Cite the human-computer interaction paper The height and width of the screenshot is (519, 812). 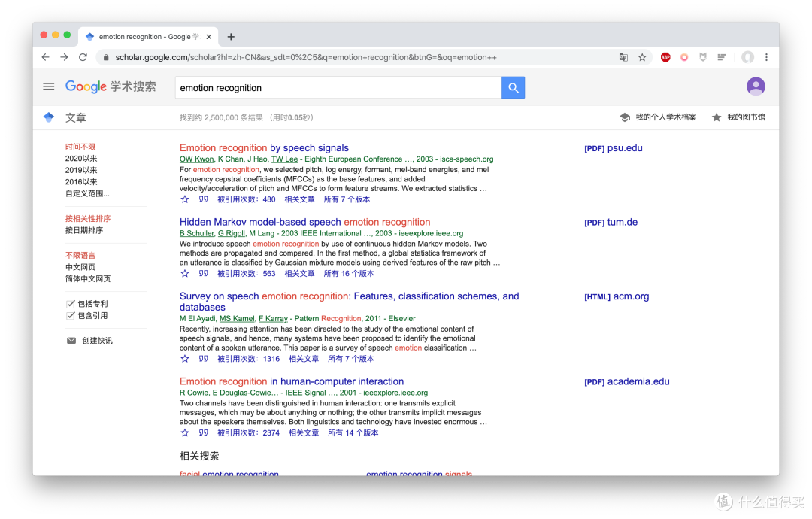(204, 433)
